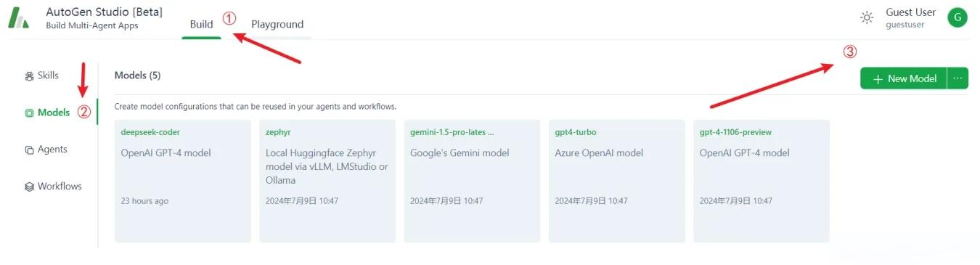
Task: Click the plus icon on New Model
Action: [x=878, y=79]
